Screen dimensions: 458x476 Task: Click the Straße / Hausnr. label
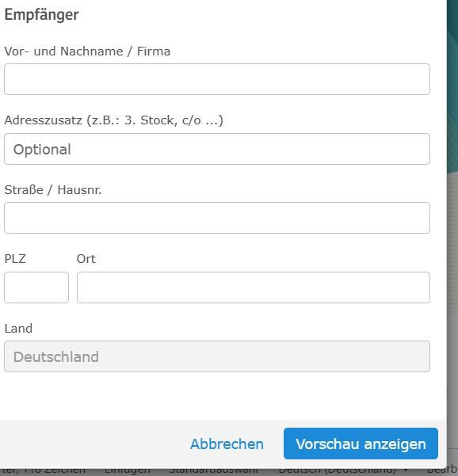coord(53,190)
